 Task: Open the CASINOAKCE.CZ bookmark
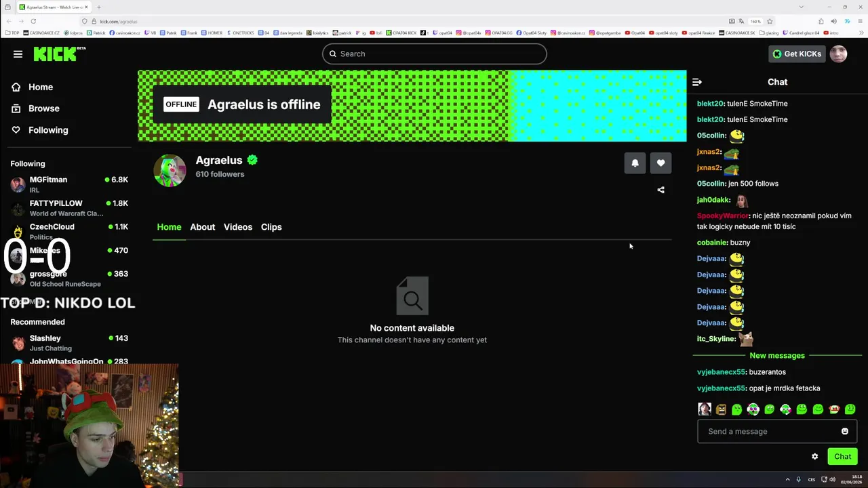(x=42, y=33)
